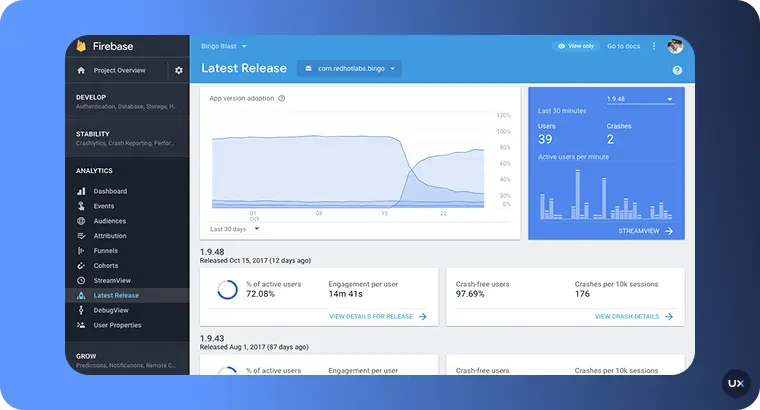Open Events in Analytics menu
This screenshot has width=760, height=410.
click(127, 206)
